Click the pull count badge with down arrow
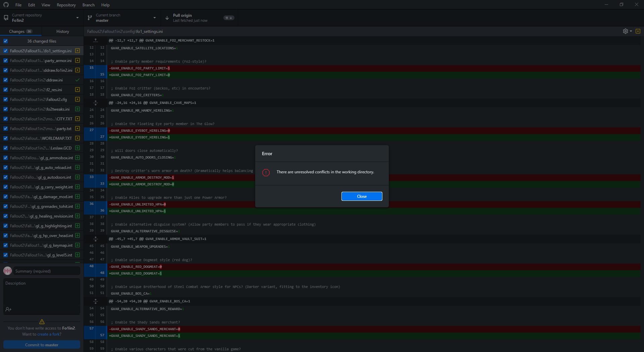The image size is (644, 352). [x=229, y=18]
